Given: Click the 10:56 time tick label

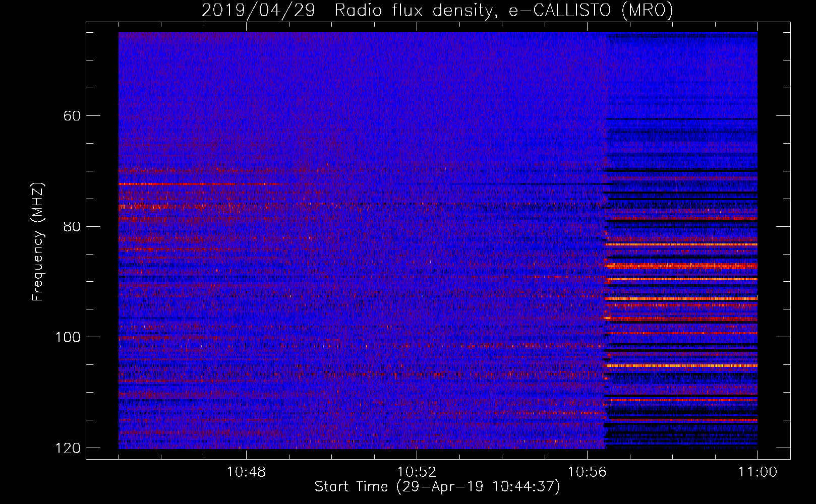Looking at the screenshot, I should coord(587,472).
